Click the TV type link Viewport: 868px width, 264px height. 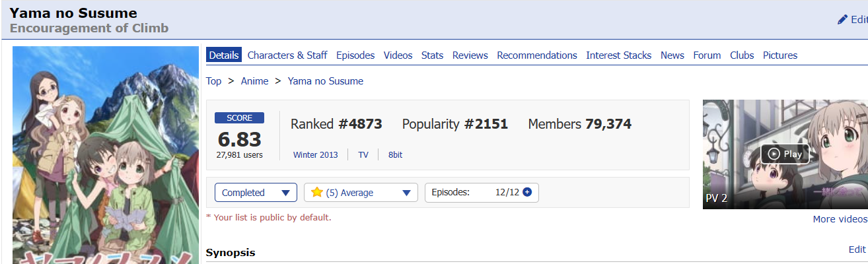click(363, 154)
